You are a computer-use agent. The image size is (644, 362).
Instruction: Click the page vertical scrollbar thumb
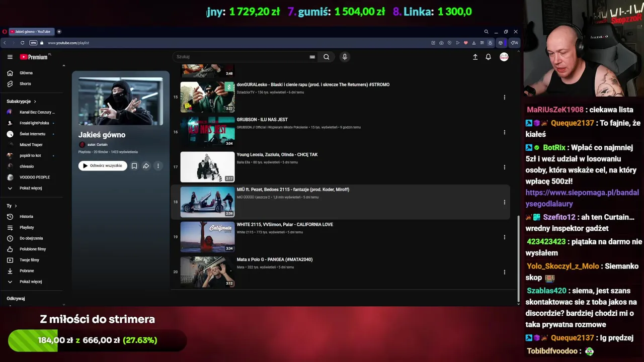(x=518, y=259)
